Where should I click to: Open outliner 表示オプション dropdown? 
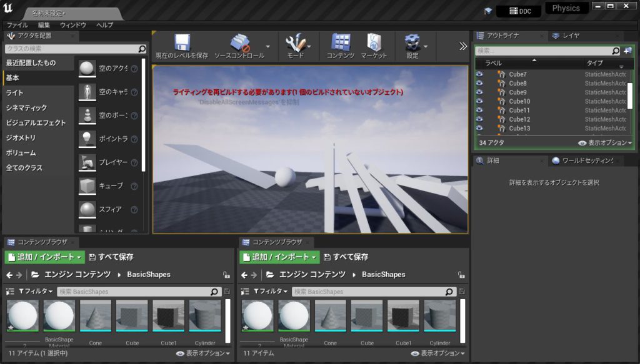tap(605, 142)
